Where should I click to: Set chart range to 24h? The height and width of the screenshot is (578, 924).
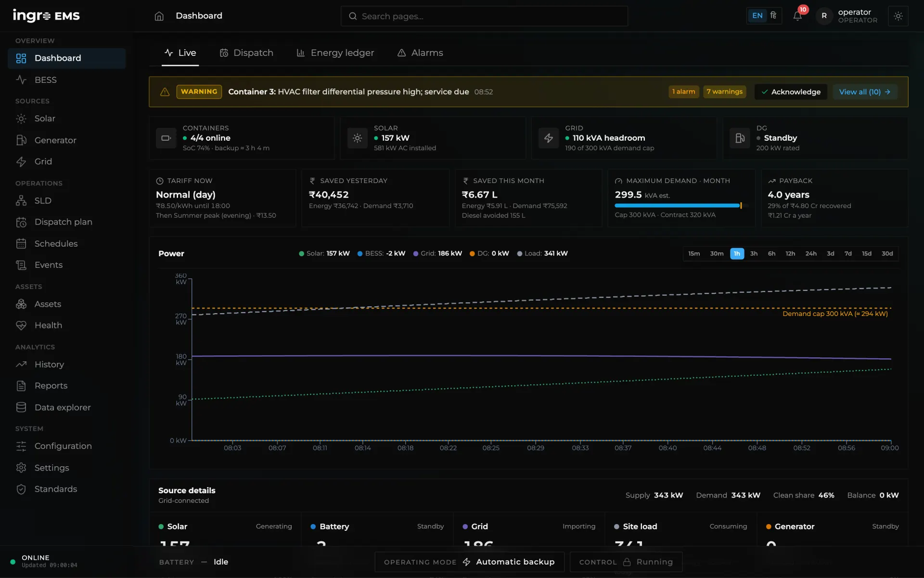coord(811,254)
